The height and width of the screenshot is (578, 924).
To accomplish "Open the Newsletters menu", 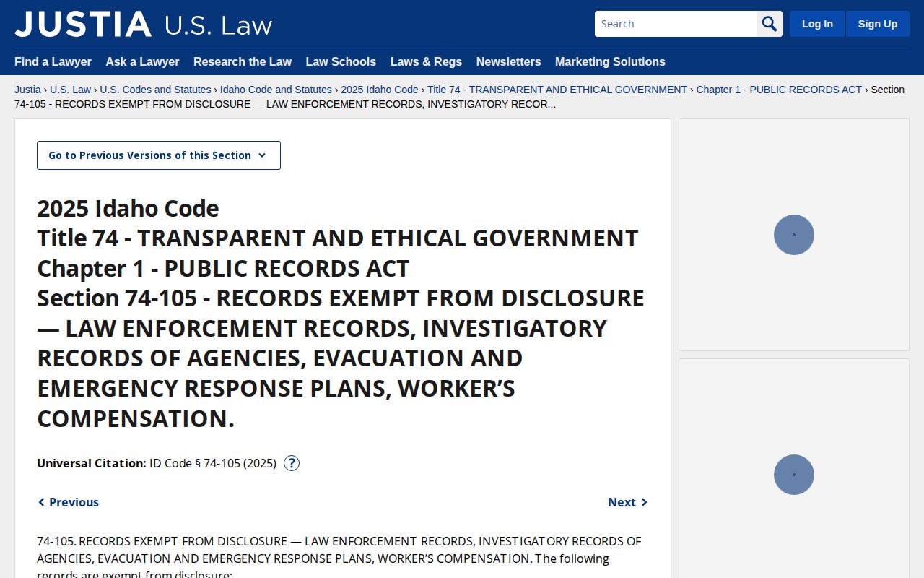I will coord(508,61).
